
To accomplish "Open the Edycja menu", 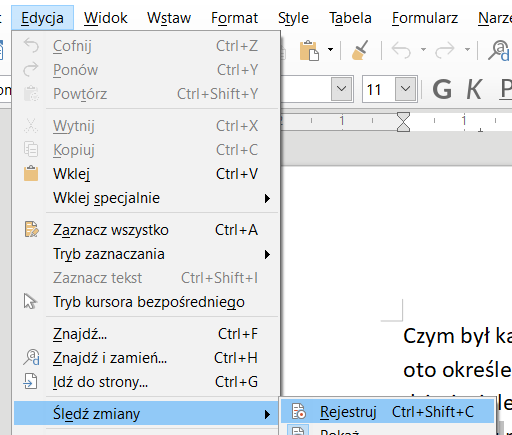I will (42, 18).
